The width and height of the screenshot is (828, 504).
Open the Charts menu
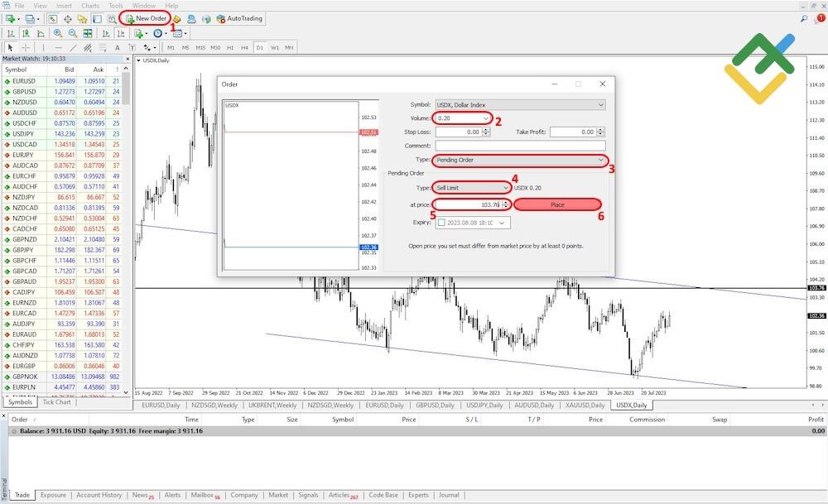[89, 4]
